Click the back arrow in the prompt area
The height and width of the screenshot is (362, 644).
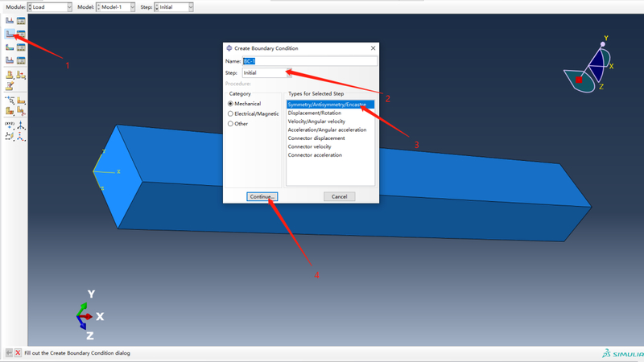pyautogui.click(x=9, y=352)
